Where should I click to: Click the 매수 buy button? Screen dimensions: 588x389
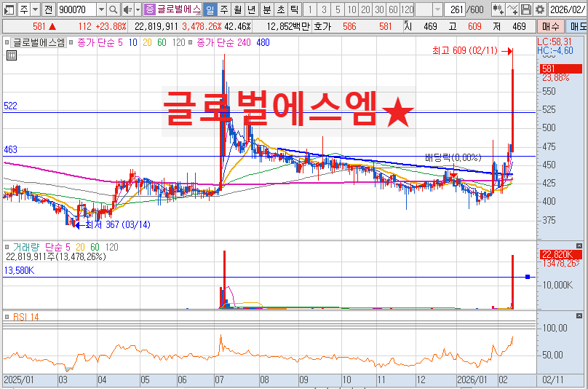(551, 26)
